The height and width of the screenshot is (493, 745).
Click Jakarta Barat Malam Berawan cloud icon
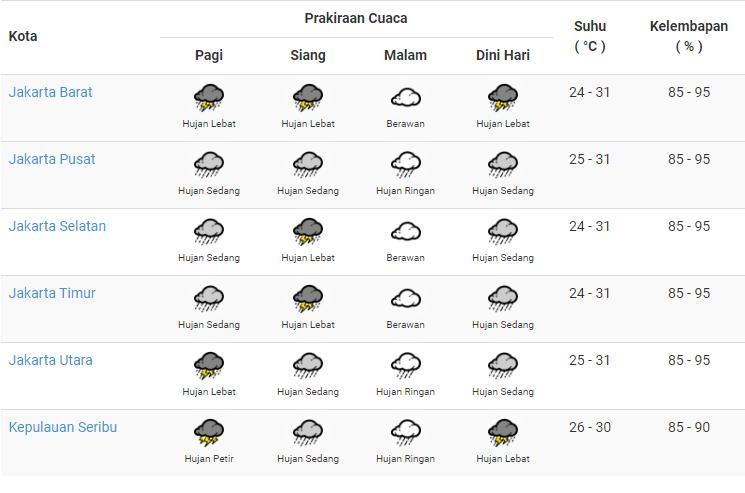click(406, 98)
